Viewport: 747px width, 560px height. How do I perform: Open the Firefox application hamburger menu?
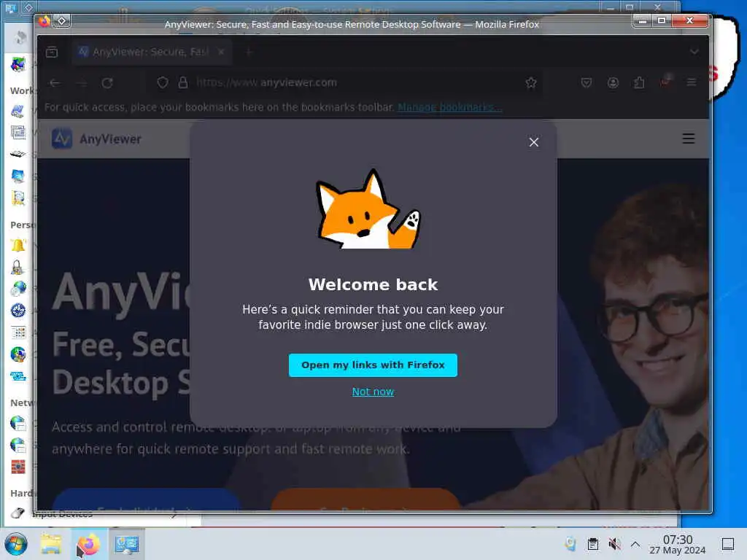point(692,82)
